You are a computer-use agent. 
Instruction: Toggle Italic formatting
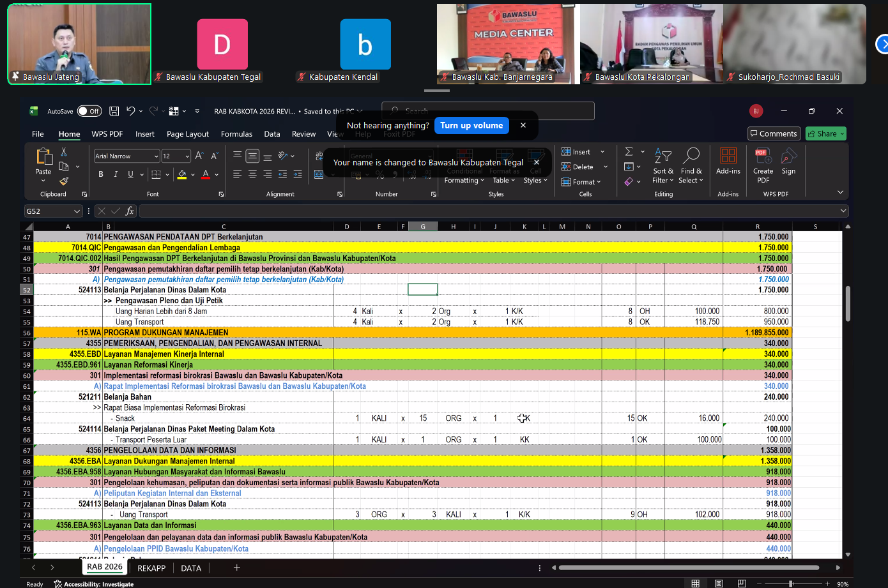coord(116,174)
